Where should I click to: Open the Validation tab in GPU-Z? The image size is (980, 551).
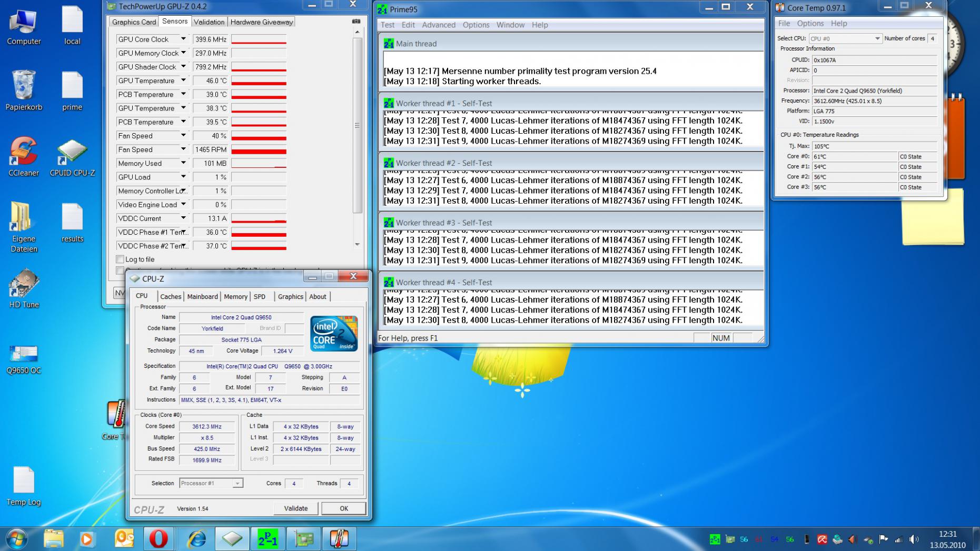tap(209, 22)
